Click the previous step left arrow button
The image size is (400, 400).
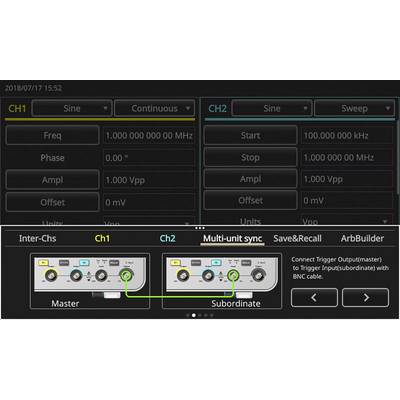point(314,298)
